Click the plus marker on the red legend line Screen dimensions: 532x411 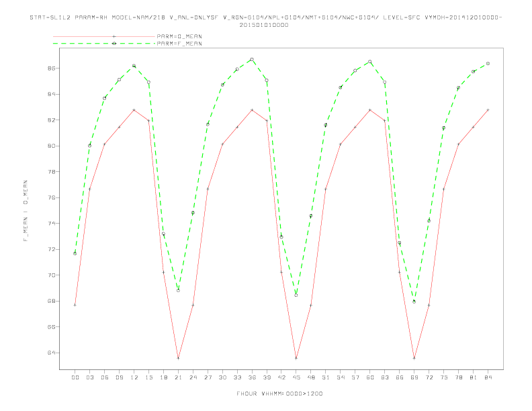click(x=114, y=36)
